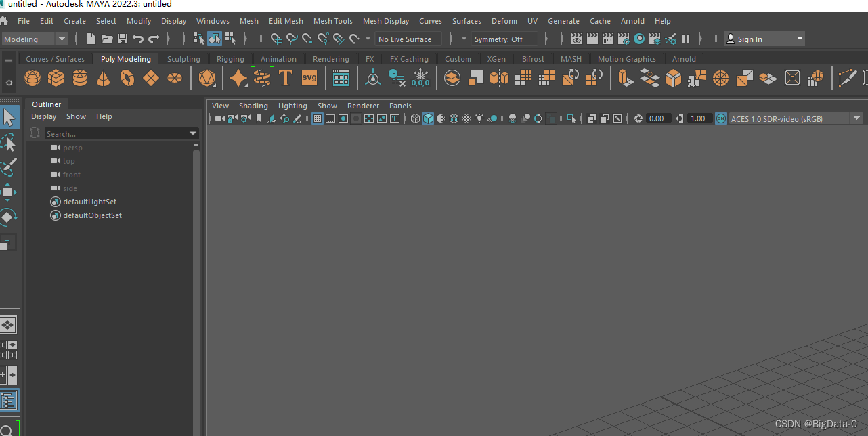Open Hypershade blue sphere icon
868x436 pixels.
tap(639, 39)
